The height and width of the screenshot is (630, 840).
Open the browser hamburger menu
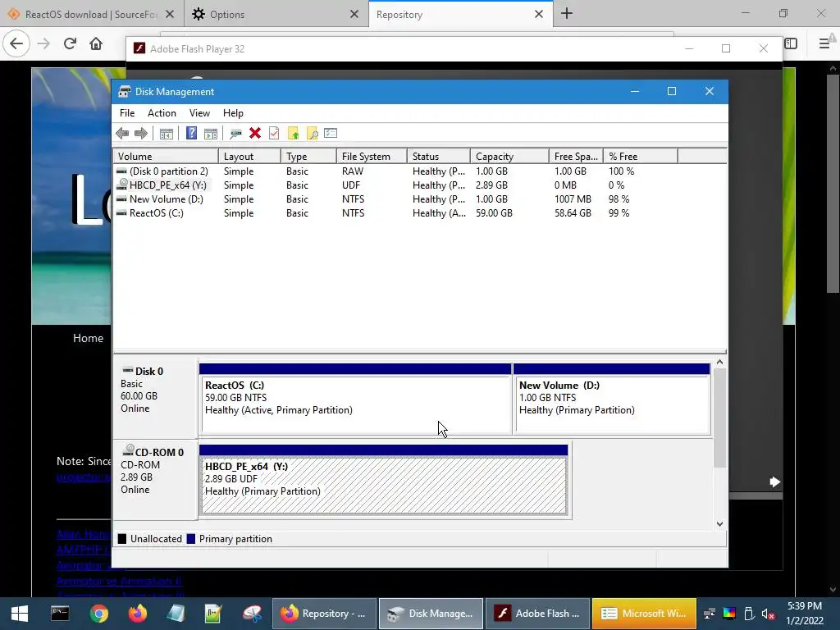pos(824,43)
